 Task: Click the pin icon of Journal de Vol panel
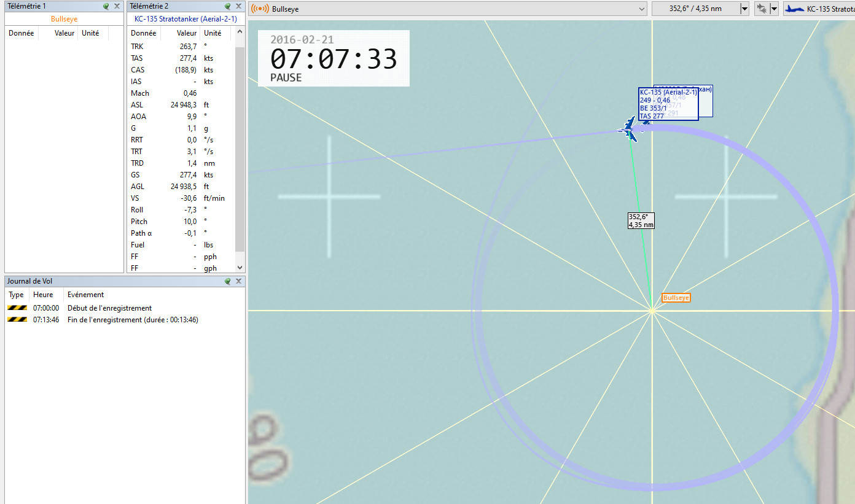(x=227, y=281)
